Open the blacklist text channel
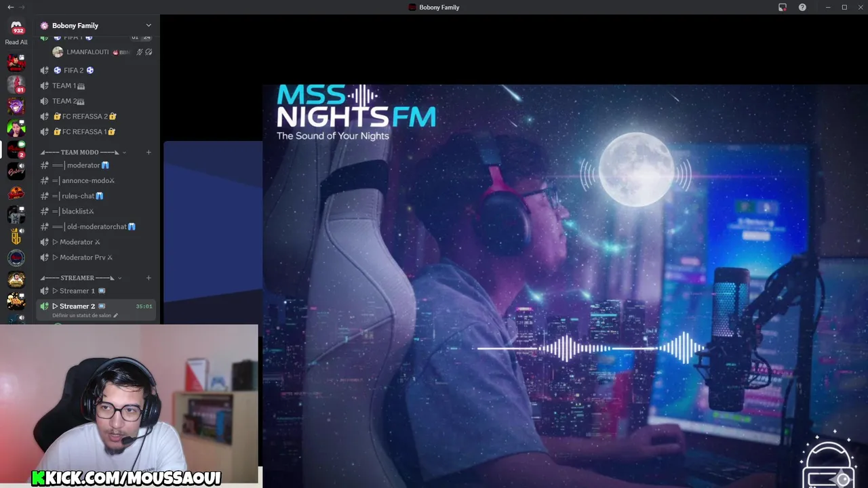The width and height of the screenshot is (868, 488). (x=96, y=211)
